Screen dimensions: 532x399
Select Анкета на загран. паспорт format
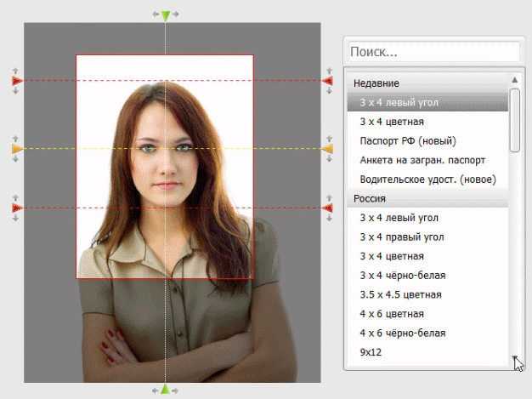[x=427, y=160]
